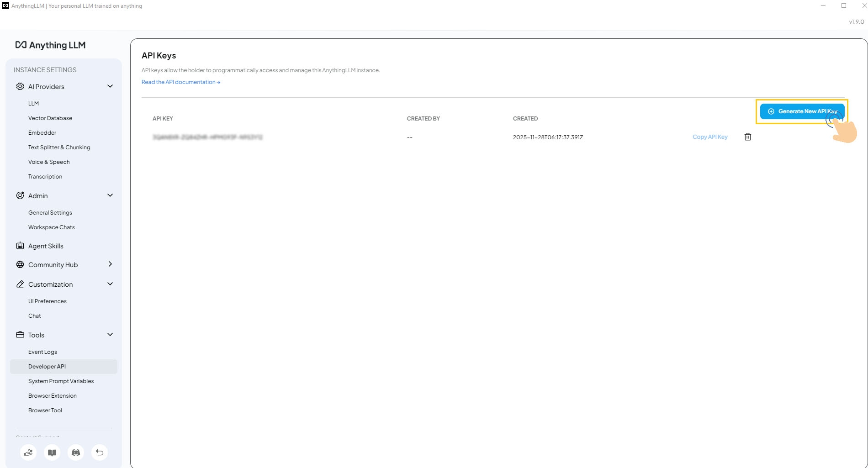Click the Tools toolbox icon
868x468 pixels.
coord(20,335)
